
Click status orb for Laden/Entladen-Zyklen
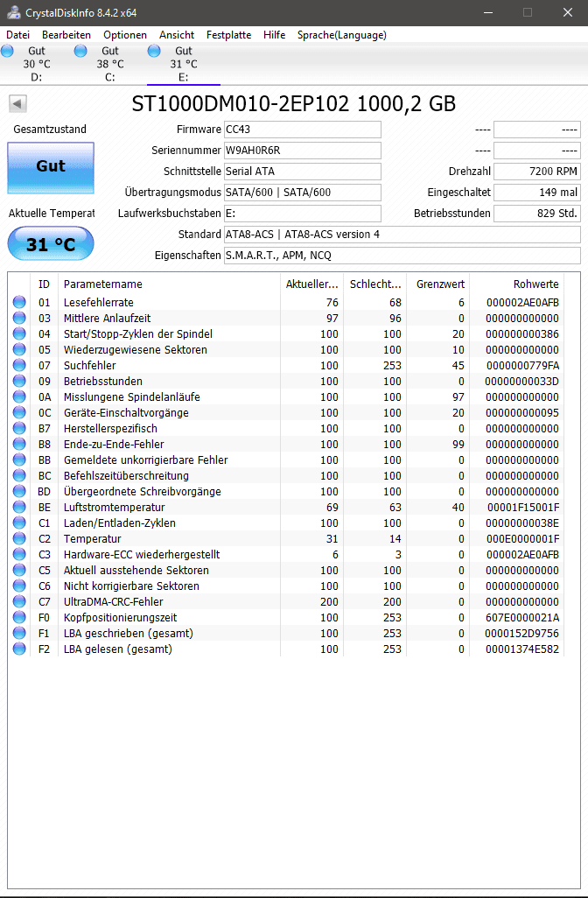19,523
